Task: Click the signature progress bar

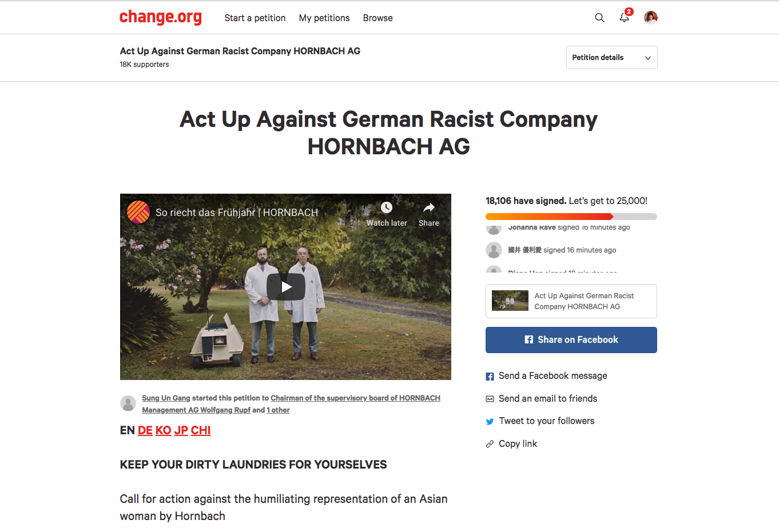Action: pyautogui.click(x=571, y=217)
